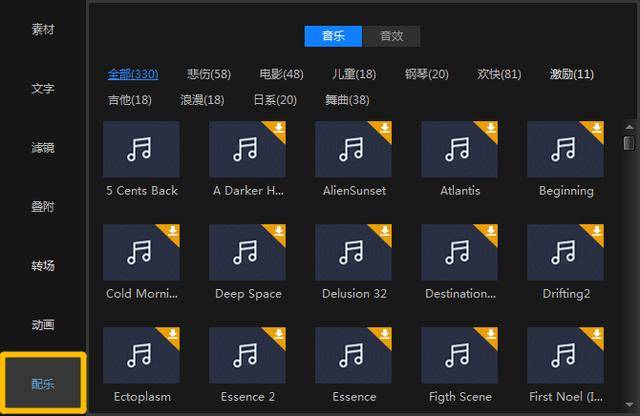The width and height of the screenshot is (640, 416).
Task: Filter by 全部(330) category
Action: [133, 74]
